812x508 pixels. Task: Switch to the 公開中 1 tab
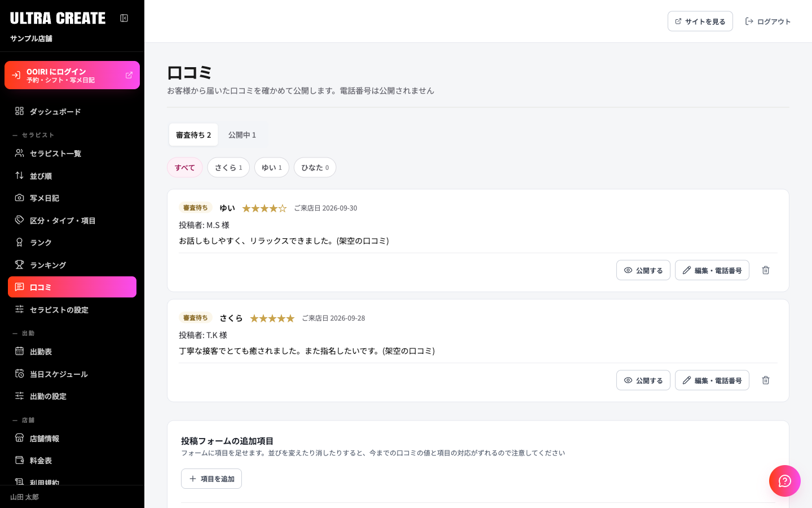point(242,135)
